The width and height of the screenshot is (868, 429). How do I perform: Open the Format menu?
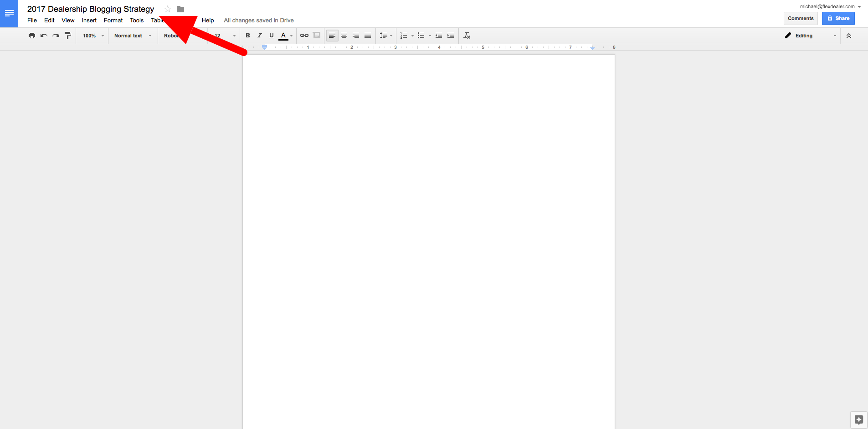coord(113,21)
